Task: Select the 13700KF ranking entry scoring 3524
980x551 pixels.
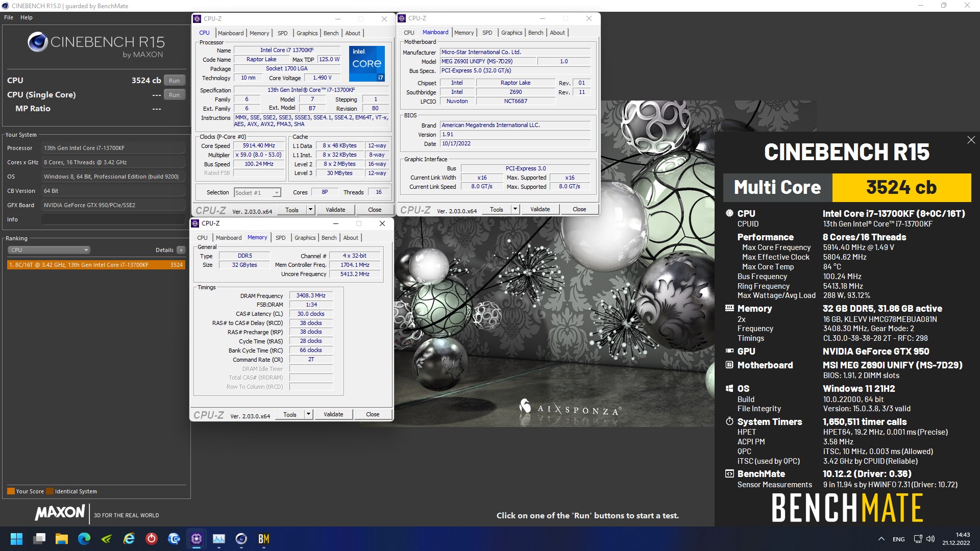Action: [96, 265]
